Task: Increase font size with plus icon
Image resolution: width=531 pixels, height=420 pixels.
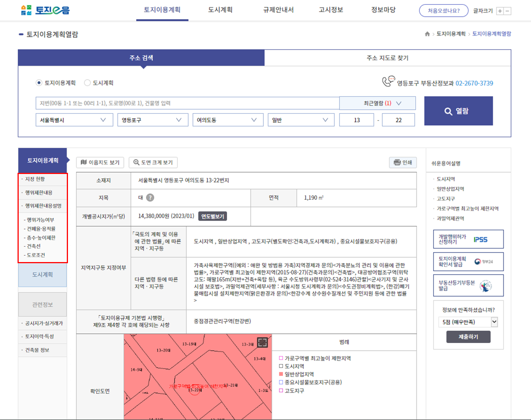Action: click(x=500, y=11)
